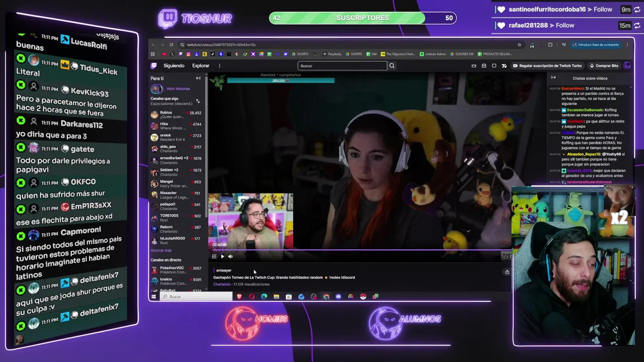The height and width of the screenshot is (362, 644).
Task: Click the share icon beside the video title
Action: click(507, 272)
